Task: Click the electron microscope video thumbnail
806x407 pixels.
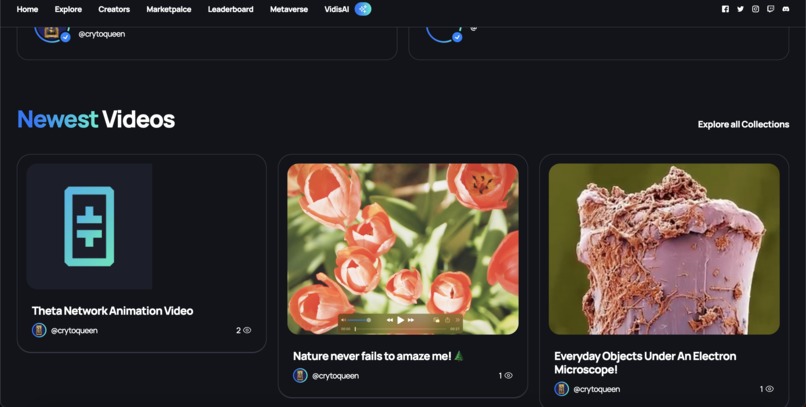Action: click(664, 249)
